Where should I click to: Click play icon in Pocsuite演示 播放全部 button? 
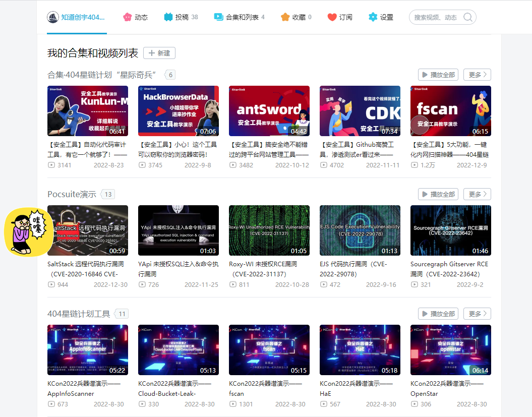pos(425,194)
